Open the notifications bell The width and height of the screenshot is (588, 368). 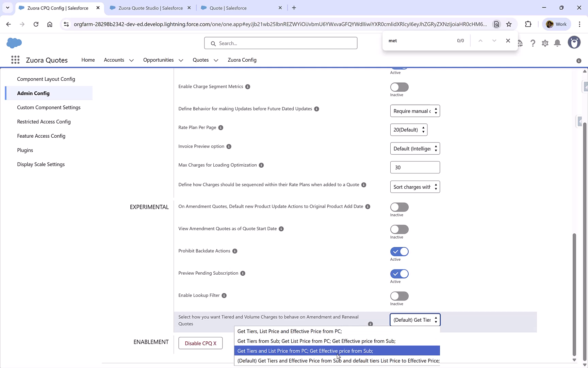(557, 43)
